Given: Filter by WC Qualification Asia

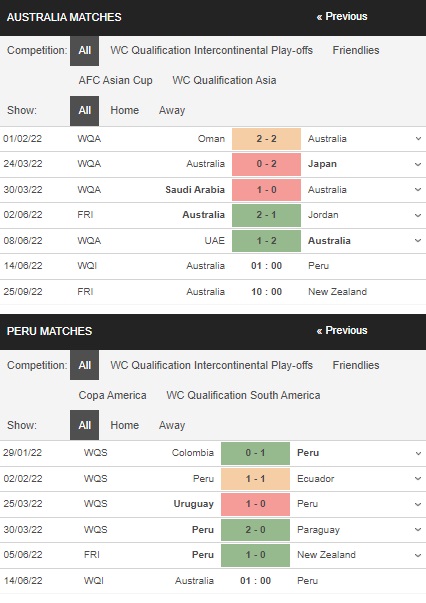Looking at the screenshot, I should (x=224, y=80).
